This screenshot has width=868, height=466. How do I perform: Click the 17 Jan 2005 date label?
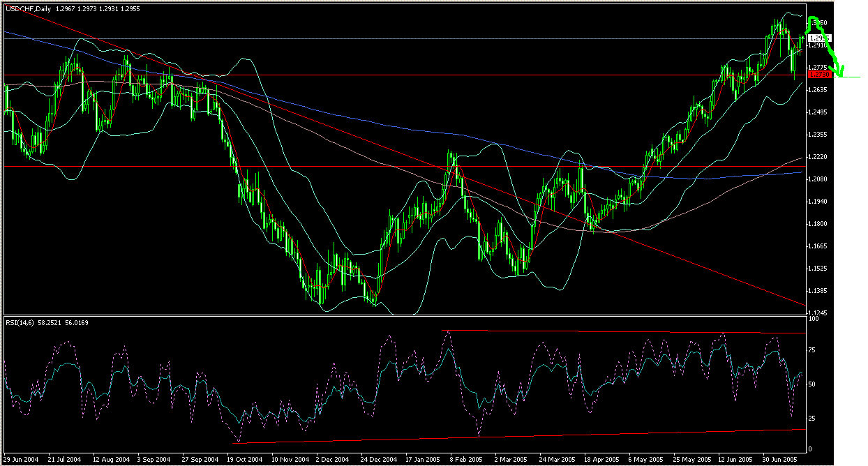[424, 460]
